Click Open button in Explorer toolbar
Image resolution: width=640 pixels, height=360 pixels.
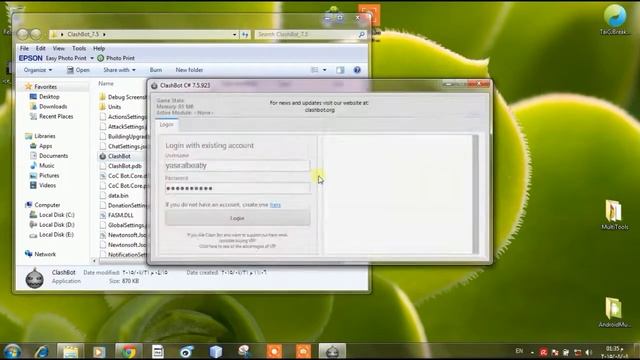(78, 70)
